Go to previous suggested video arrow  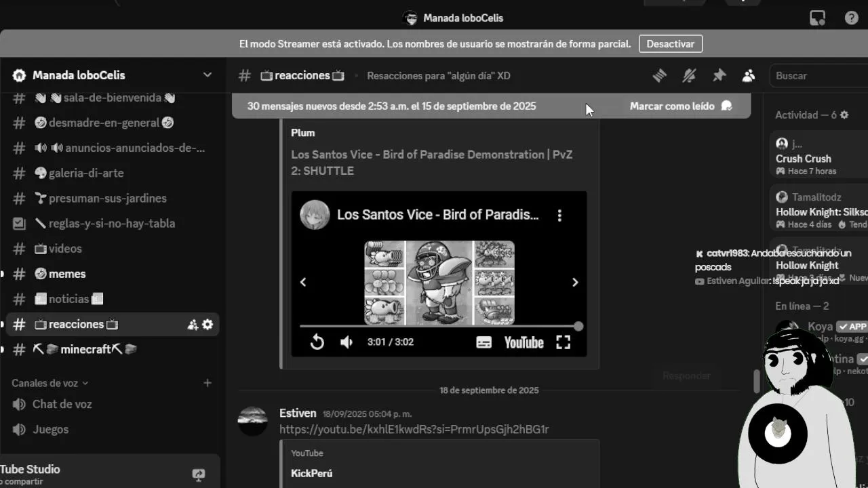click(x=303, y=282)
